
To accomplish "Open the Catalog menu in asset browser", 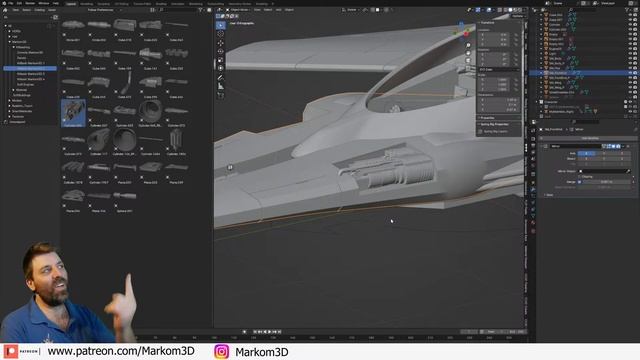I will point(40,10).
